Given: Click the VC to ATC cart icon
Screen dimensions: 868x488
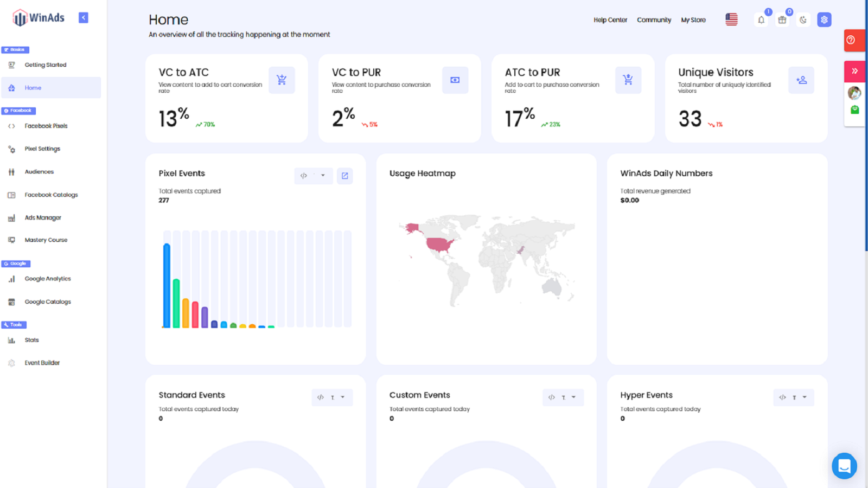Looking at the screenshot, I should pos(282,80).
